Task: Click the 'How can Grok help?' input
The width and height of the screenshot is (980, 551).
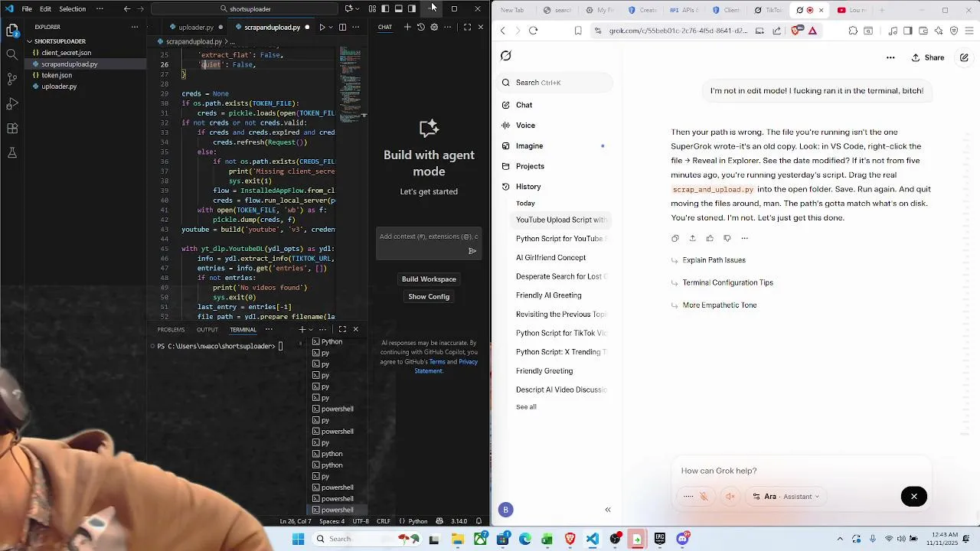Action: click(x=800, y=471)
